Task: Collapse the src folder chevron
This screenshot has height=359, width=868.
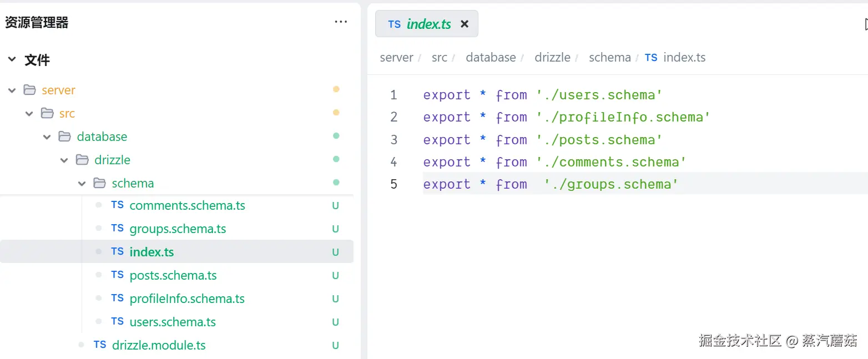Action: click(x=29, y=113)
